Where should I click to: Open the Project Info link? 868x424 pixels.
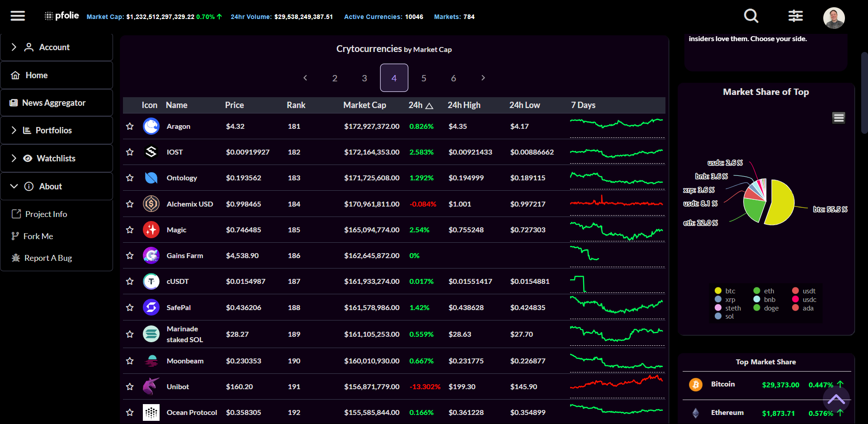[46, 214]
